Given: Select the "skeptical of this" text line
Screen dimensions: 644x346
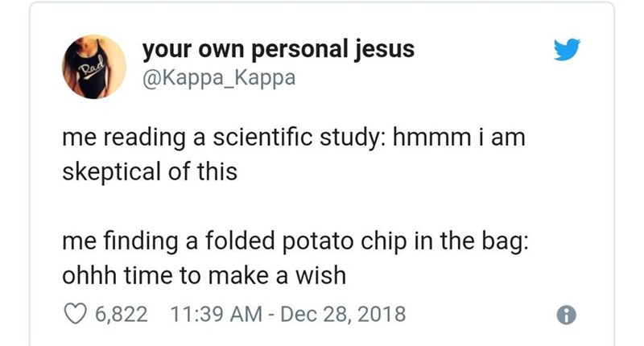Looking at the screenshot, I should 150,172.
